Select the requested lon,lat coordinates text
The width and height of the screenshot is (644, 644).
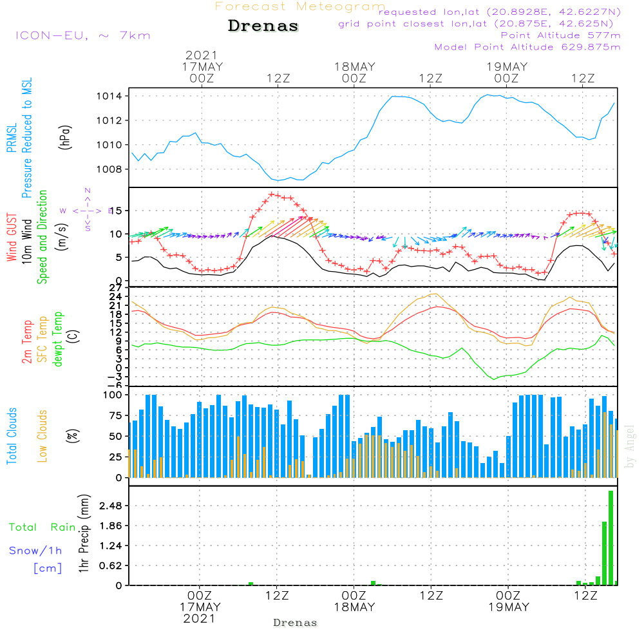tap(499, 12)
